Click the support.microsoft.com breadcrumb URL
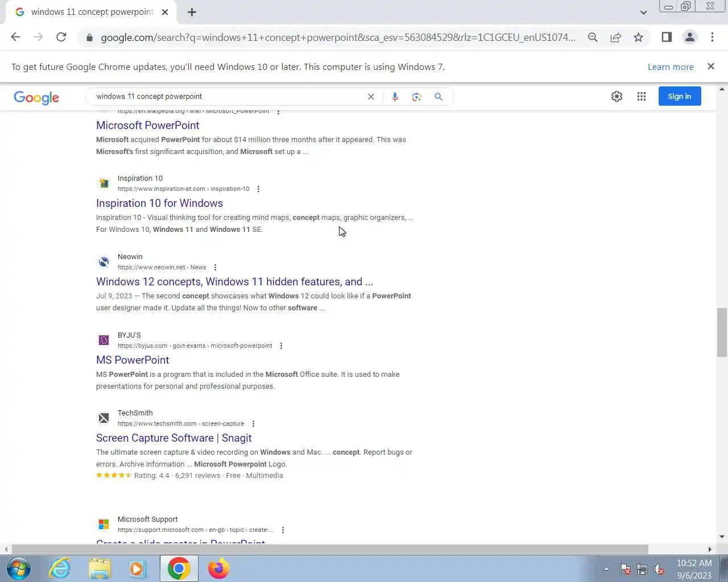728x582 pixels. coord(196,530)
